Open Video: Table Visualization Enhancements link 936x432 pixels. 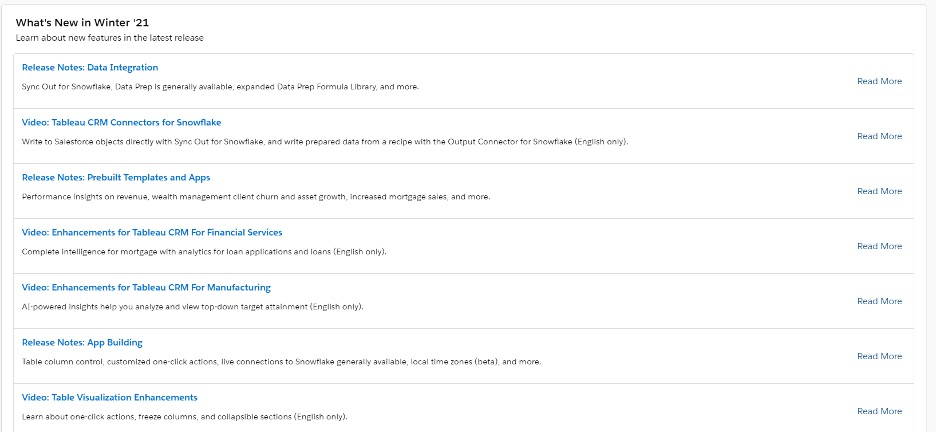coord(110,397)
